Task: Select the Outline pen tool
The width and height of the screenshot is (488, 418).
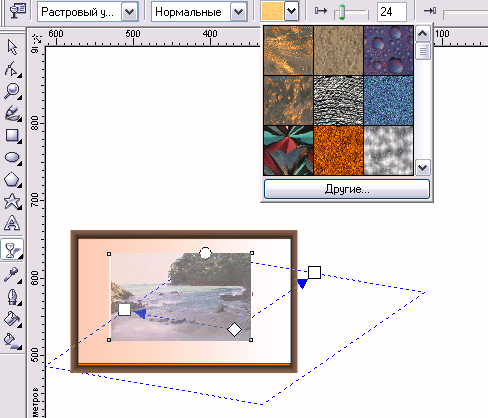Action: [12, 297]
